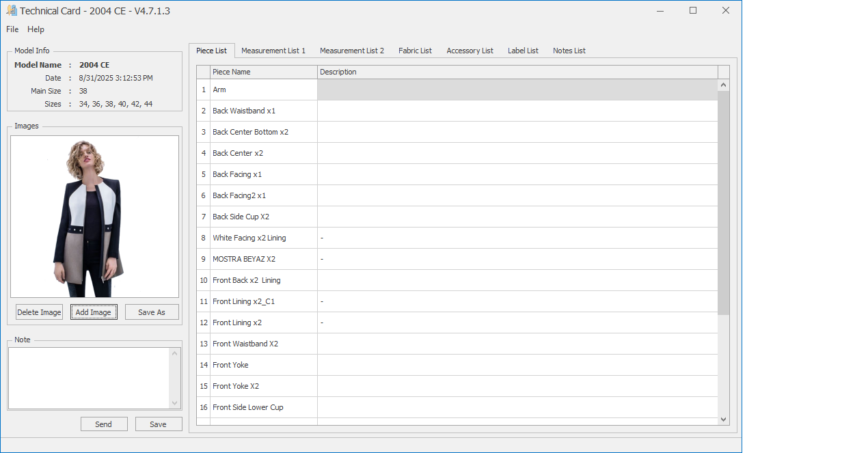The width and height of the screenshot is (868, 453).
Task: Open the File menu
Action: (x=12, y=29)
